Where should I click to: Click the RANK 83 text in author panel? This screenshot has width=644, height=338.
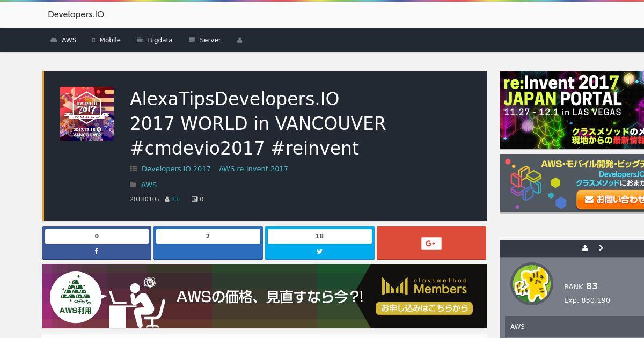point(581,286)
